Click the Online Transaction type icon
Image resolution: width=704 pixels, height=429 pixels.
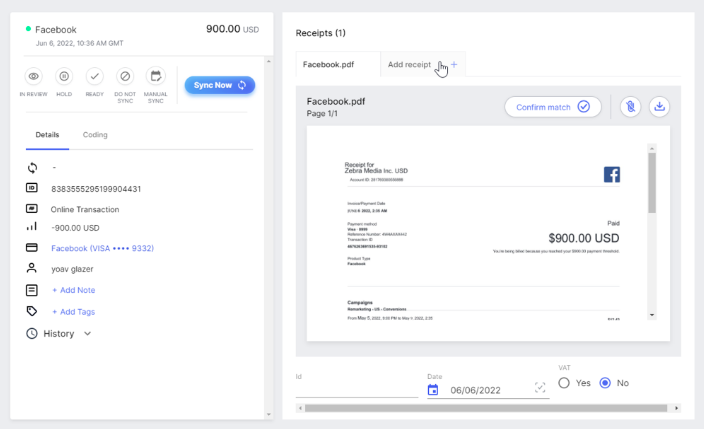click(32, 209)
